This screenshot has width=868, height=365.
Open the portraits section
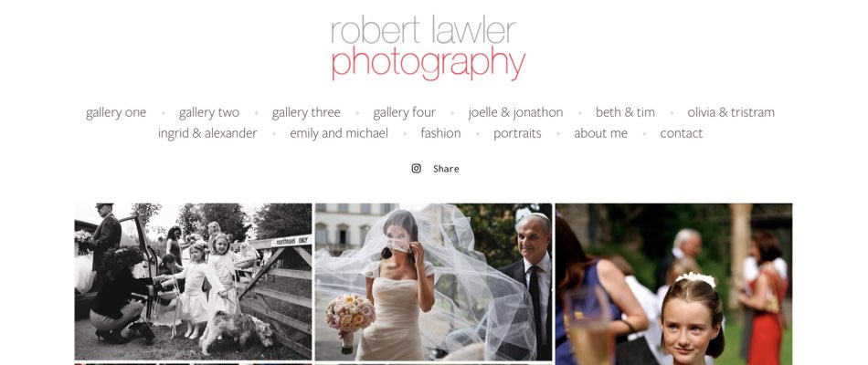tap(517, 133)
